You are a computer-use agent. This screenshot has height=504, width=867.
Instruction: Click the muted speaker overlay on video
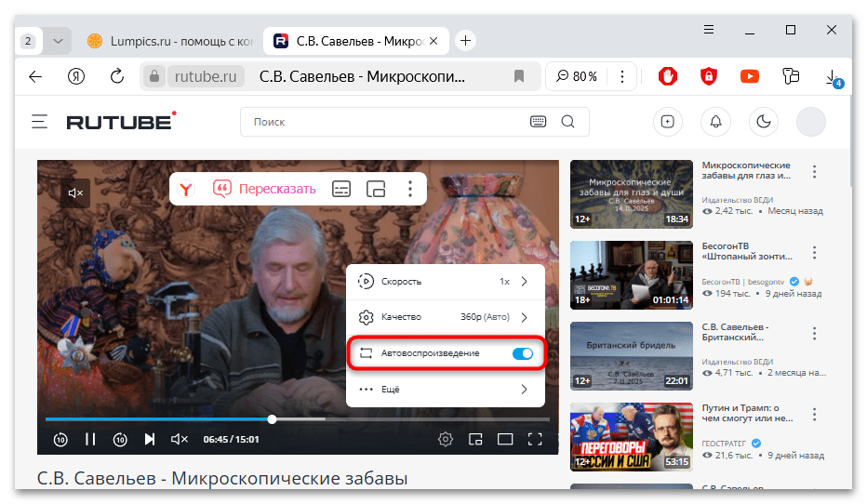pyautogui.click(x=75, y=192)
